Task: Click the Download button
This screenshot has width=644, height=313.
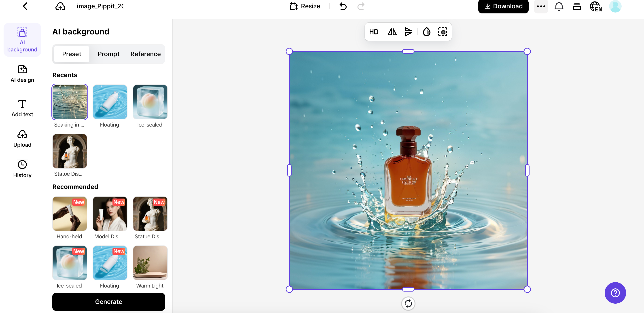Action: [x=503, y=6]
